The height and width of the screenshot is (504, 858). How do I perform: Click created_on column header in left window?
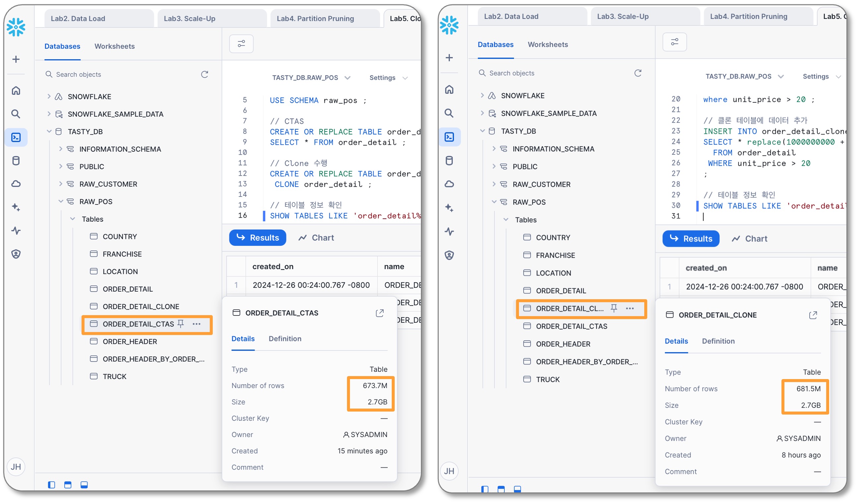273,267
